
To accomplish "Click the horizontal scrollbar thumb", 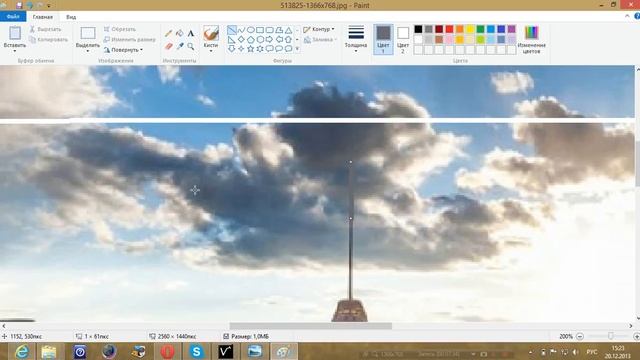I will (311, 326).
